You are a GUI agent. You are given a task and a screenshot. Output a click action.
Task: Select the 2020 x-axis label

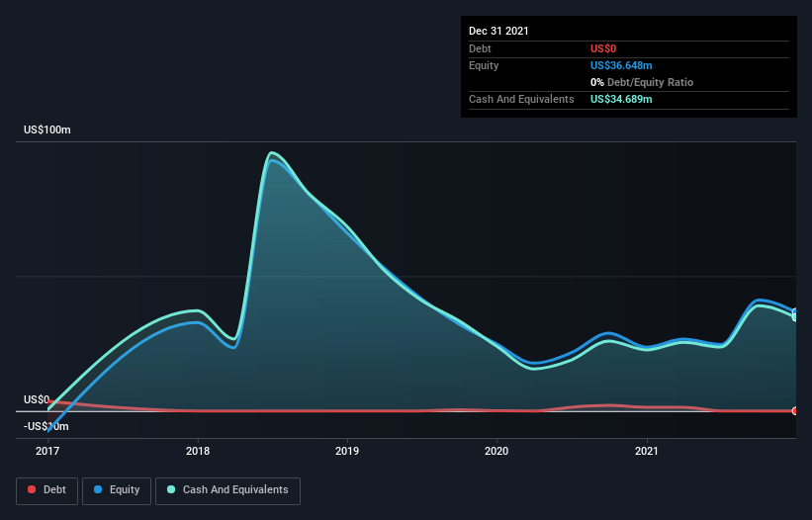point(496,451)
